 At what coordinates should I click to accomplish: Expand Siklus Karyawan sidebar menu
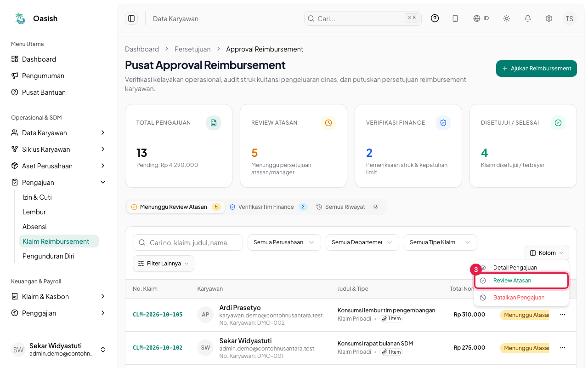point(59,149)
